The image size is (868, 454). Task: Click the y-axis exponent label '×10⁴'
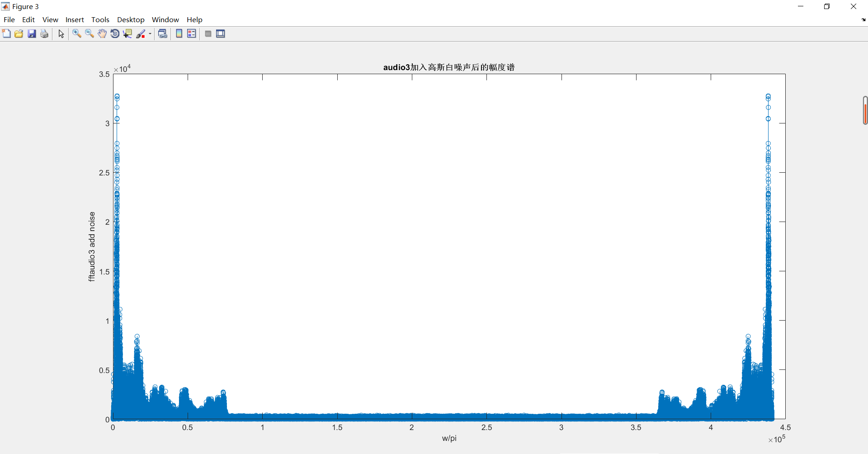(122, 69)
